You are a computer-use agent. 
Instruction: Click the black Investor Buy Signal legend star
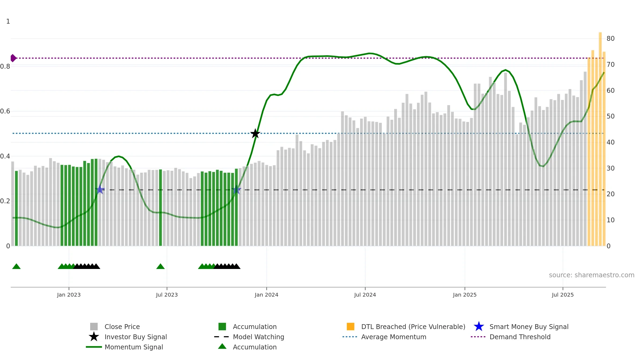(x=94, y=337)
